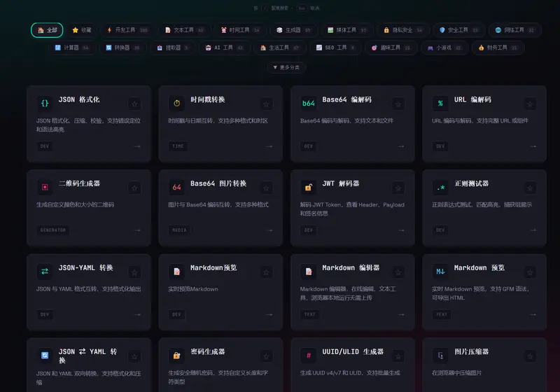Click the lock icon of 密码生成器

(x=177, y=355)
